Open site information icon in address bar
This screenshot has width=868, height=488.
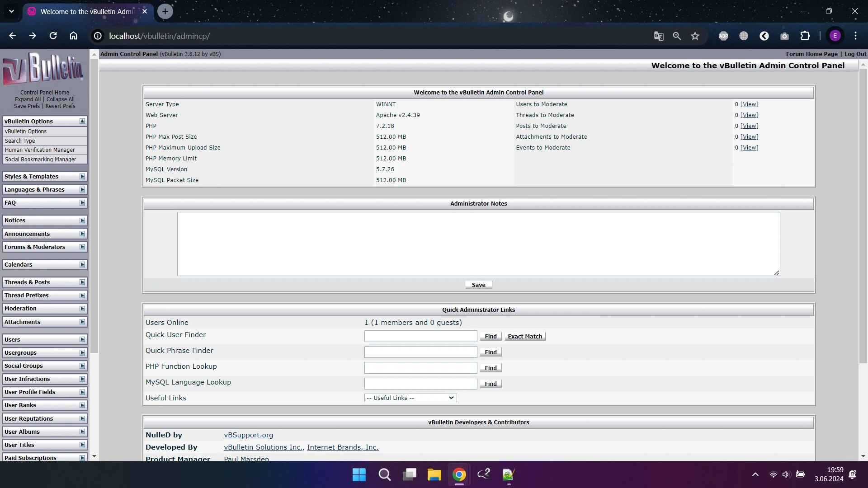point(98,36)
